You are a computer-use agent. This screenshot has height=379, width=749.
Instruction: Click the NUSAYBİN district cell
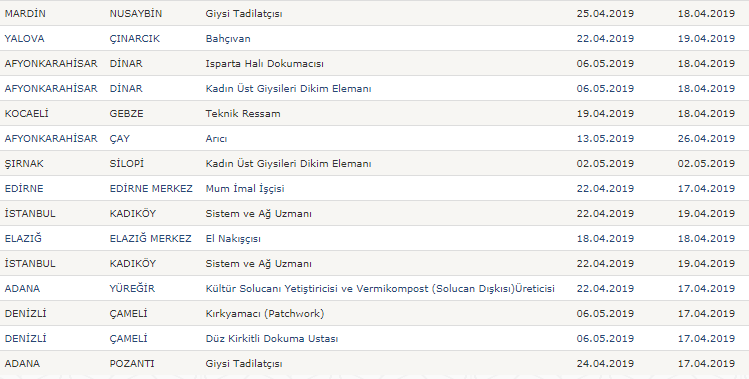(136, 13)
